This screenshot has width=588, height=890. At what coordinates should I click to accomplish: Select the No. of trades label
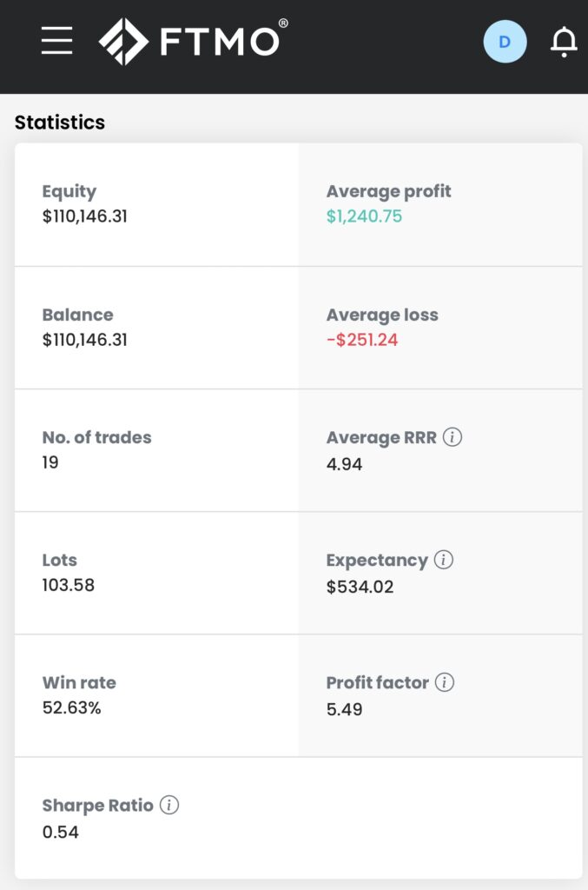(96, 437)
